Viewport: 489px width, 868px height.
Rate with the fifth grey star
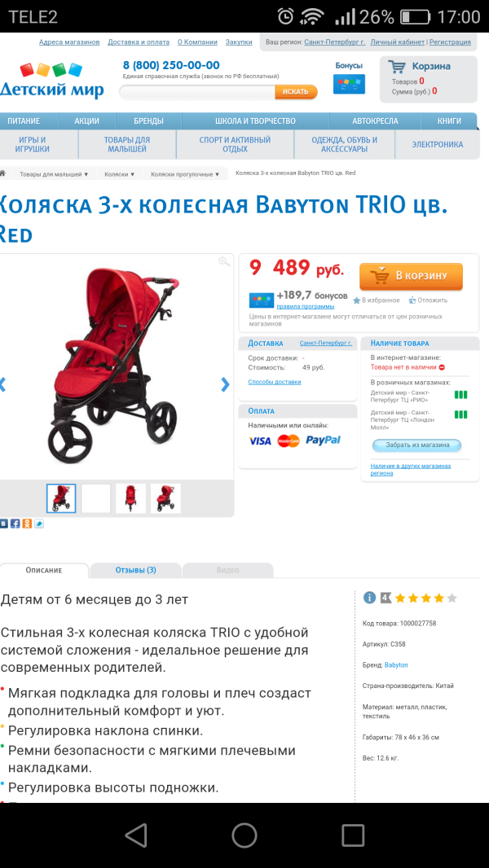pos(452,598)
